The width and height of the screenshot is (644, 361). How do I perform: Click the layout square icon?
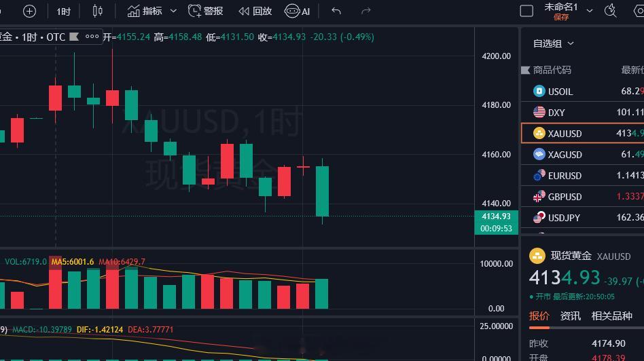coord(526,11)
